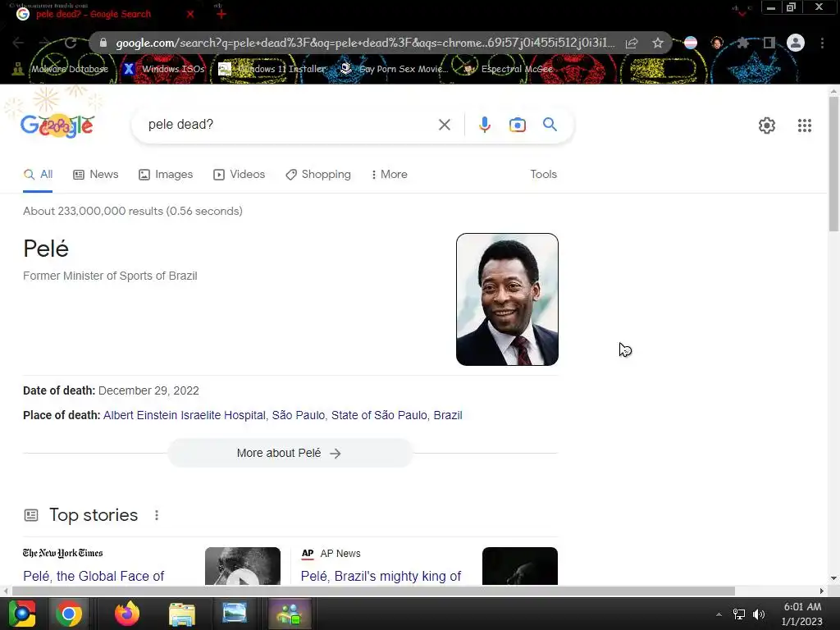Open the Start menu button
Viewport: 840px width, 630px height.
coord(22,614)
